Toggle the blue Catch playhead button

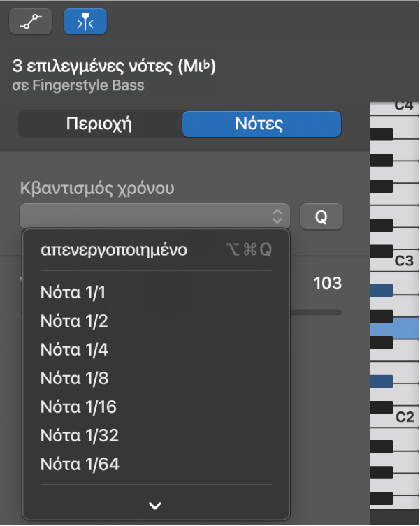click(x=85, y=22)
